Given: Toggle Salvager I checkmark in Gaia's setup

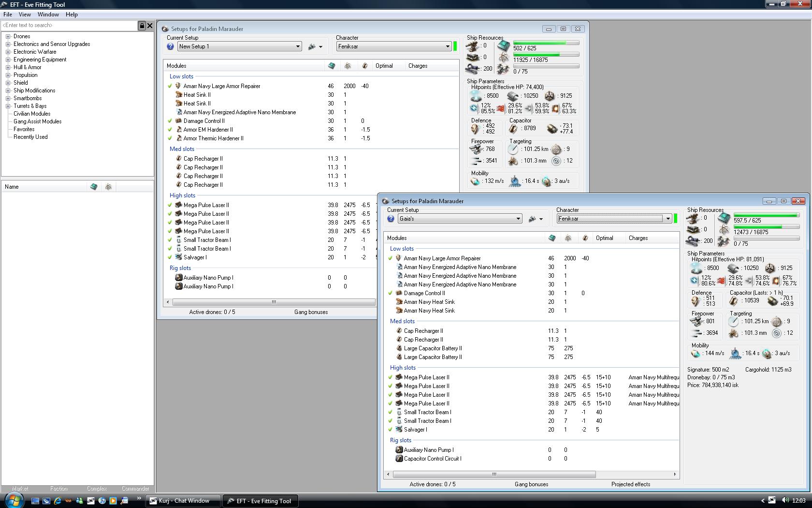Looking at the screenshot, I should 391,430.
